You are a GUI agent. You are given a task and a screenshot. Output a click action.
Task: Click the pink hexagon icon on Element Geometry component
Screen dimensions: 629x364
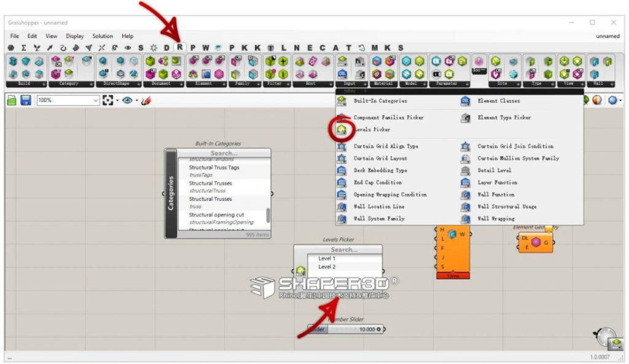point(536,242)
